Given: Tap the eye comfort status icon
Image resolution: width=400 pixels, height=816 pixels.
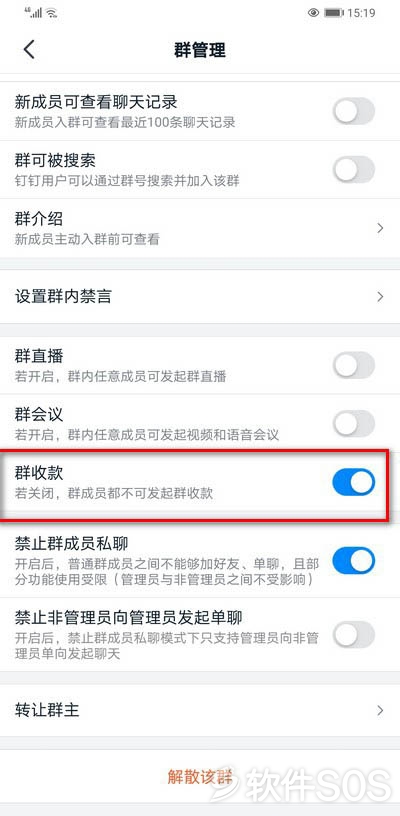Looking at the screenshot, I should pos(313,13).
